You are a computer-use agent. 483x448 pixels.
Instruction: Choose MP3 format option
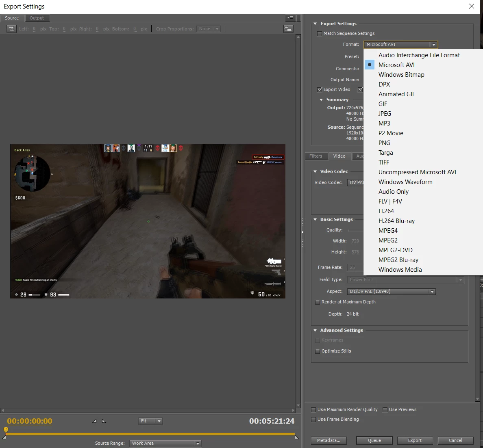click(x=384, y=123)
